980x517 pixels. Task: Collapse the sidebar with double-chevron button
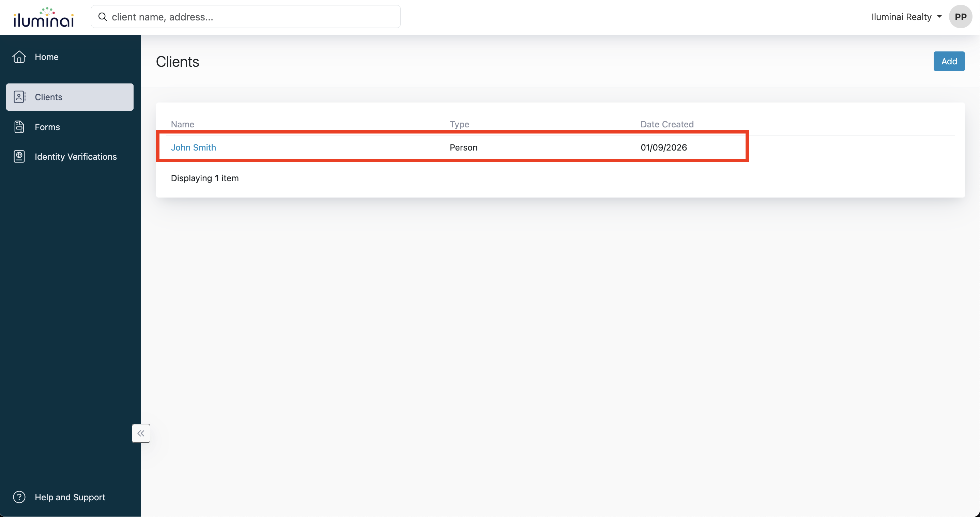point(141,433)
